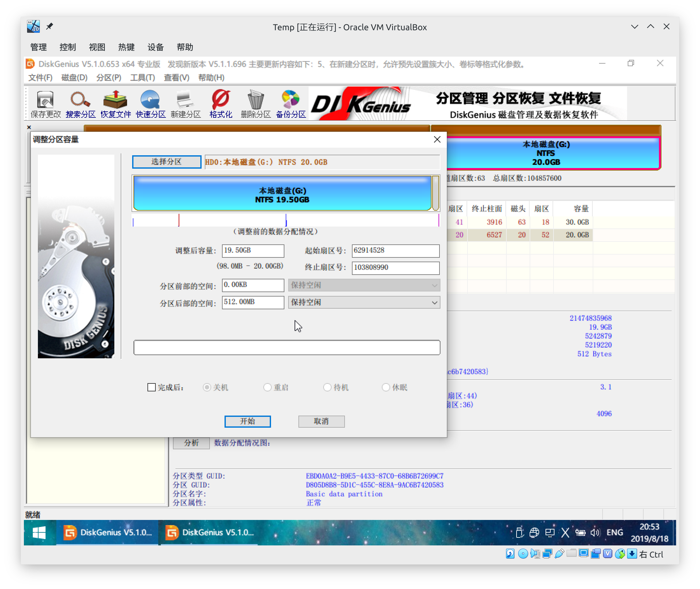Click the VirtualBox network adapter indicator
The height and width of the screenshot is (589, 700).
pyautogui.click(x=547, y=554)
